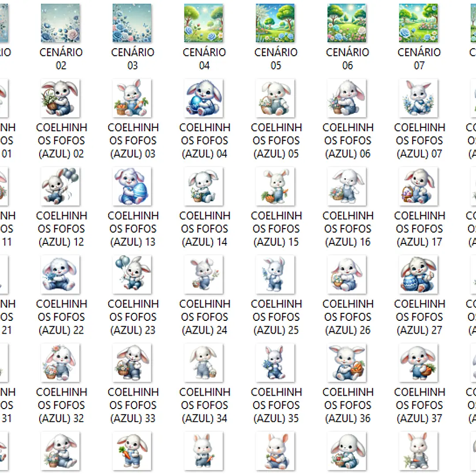Select the CENÁRIO 02 image thumbnail
This screenshot has height=476, width=476.
click(x=60, y=23)
